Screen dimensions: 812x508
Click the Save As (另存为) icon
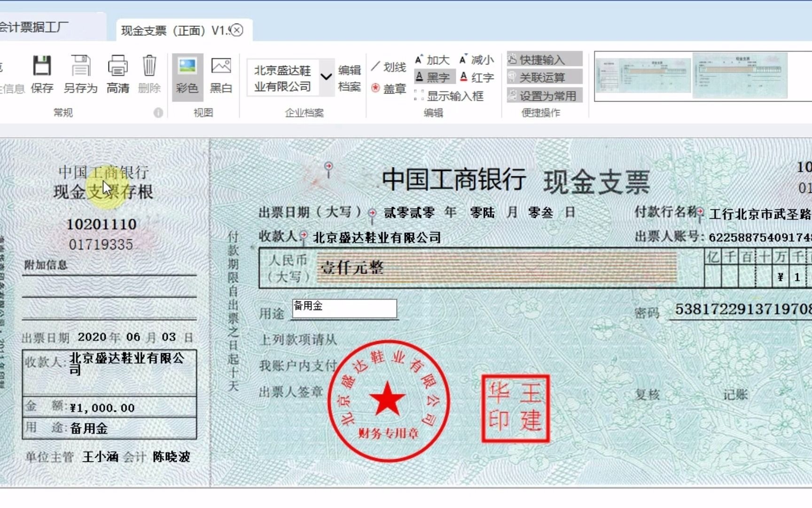click(x=80, y=66)
